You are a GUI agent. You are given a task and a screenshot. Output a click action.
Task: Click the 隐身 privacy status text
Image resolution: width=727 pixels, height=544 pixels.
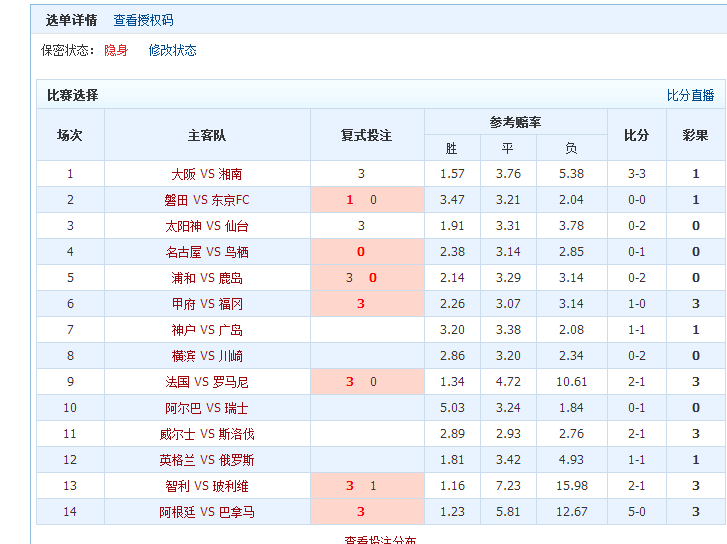(116, 50)
